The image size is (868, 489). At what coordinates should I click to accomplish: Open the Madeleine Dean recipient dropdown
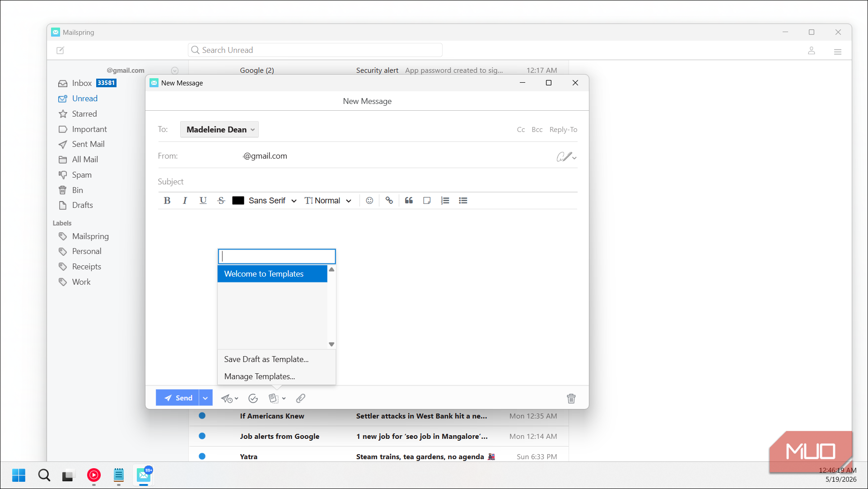(219, 130)
